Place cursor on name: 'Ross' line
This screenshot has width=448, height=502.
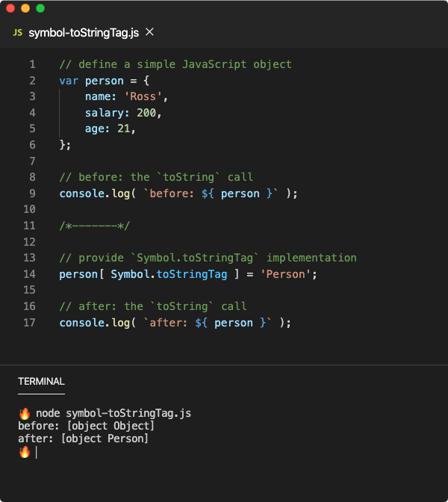pos(126,96)
